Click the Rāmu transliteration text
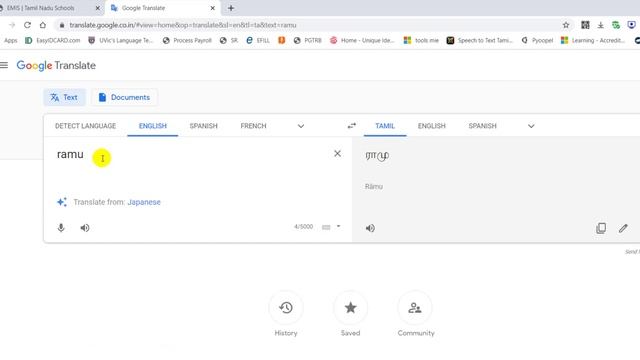640x360 pixels. 374,187
